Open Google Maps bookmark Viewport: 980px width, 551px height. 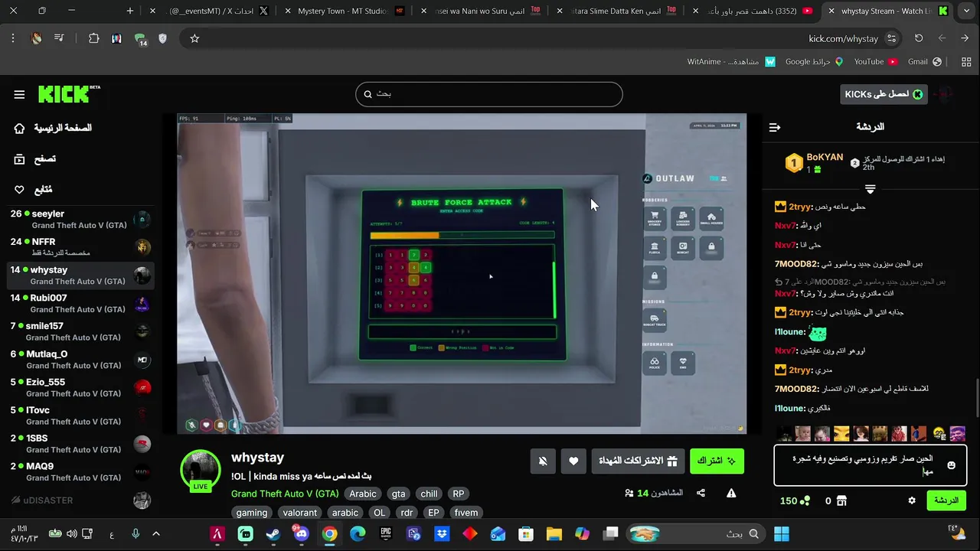tap(814, 61)
